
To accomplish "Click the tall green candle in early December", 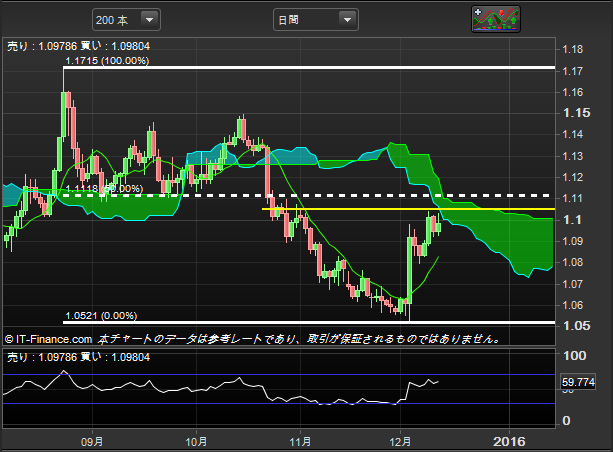I will click(409, 270).
